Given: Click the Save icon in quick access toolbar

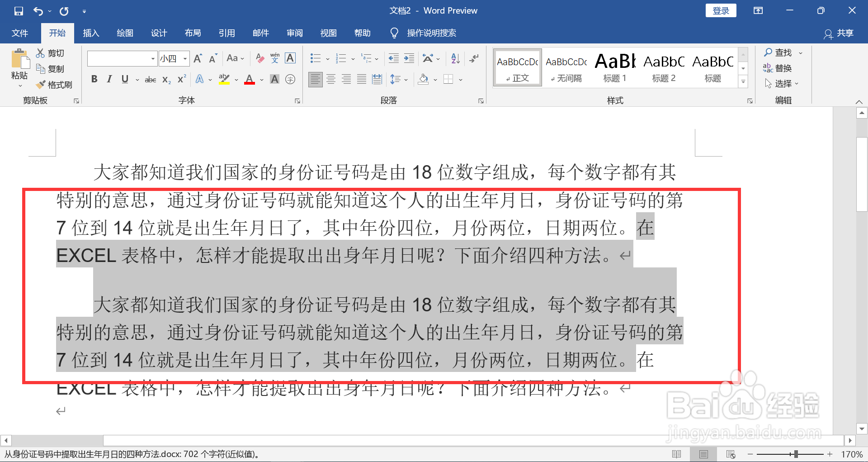Looking at the screenshot, I should 19,11.
